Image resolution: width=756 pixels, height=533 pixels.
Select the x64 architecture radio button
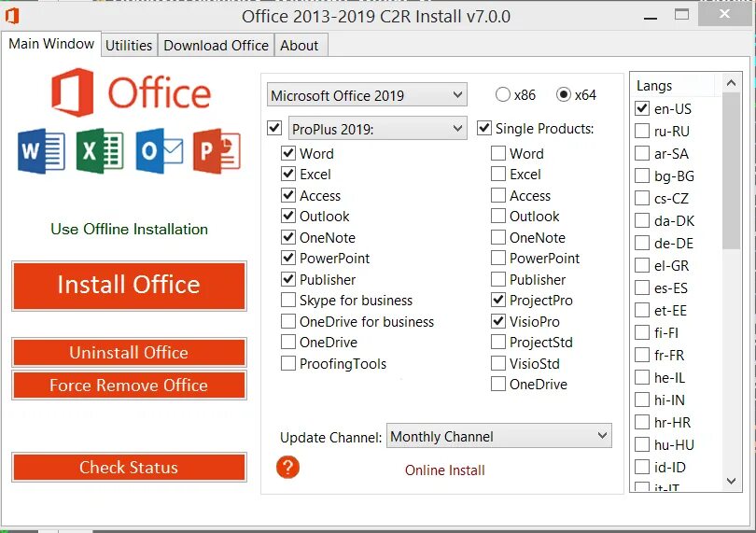point(563,94)
